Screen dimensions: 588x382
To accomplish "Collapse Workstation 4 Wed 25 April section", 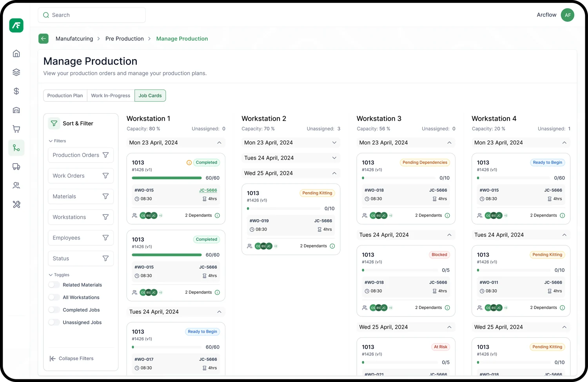I will (564, 327).
